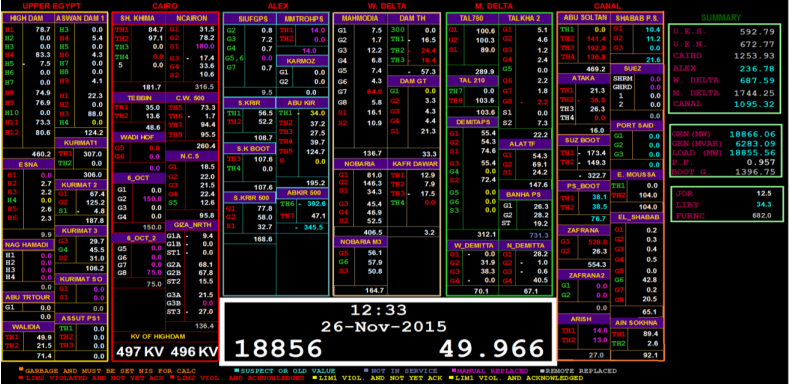The height and width of the screenshot is (384, 790).
Task: Select the W_DEMITTA station label
Action: pos(472,245)
